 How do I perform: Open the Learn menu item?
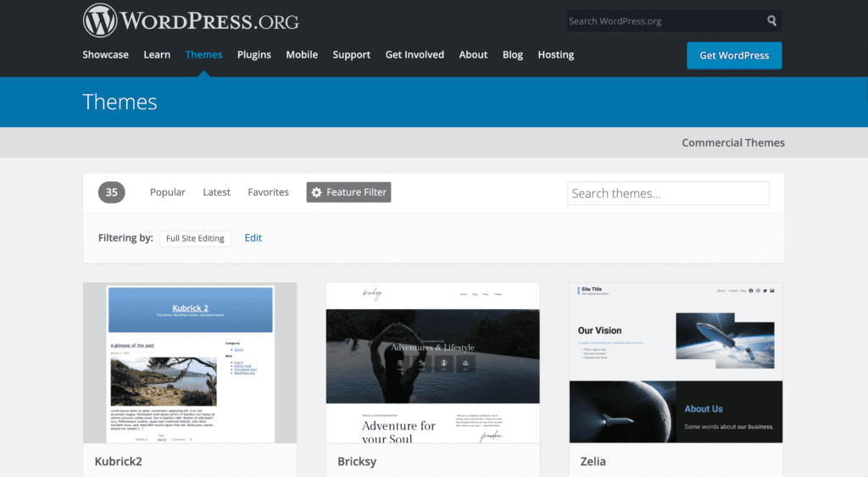tap(157, 55)
